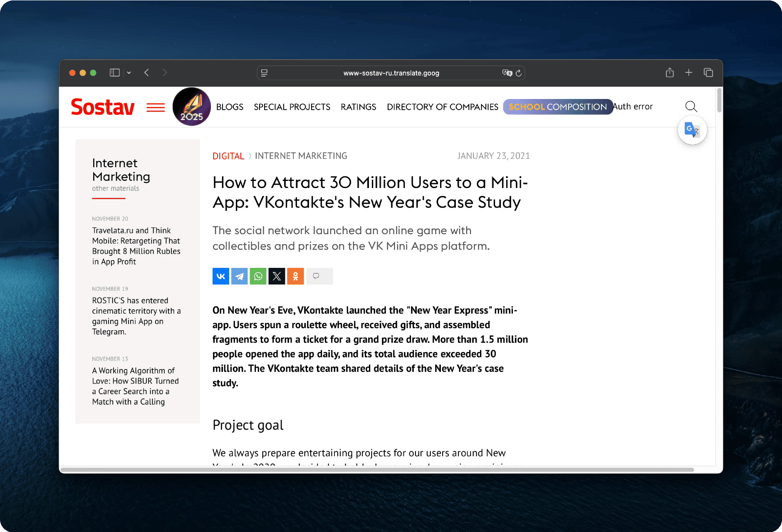Image resolution: width=782 pixels, height=532 pixels.
Task: Open the Internet Marketing sidebar heading
Action: [121, 170]
